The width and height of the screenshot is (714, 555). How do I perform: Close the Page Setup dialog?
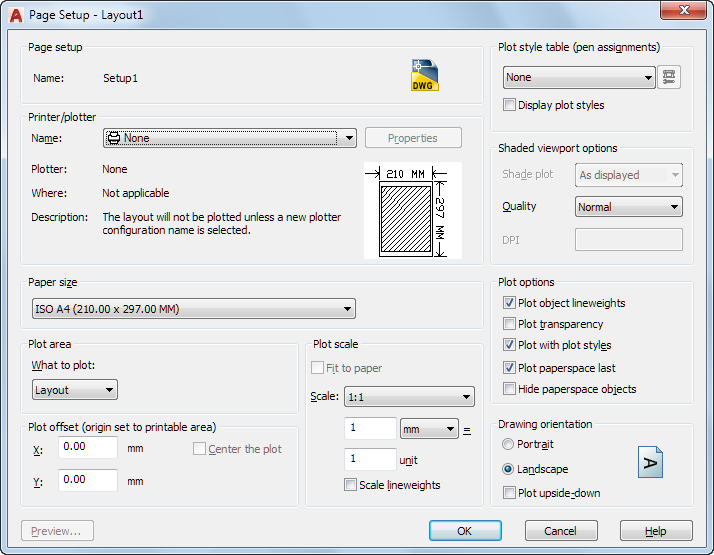click(x=684, y=11)
